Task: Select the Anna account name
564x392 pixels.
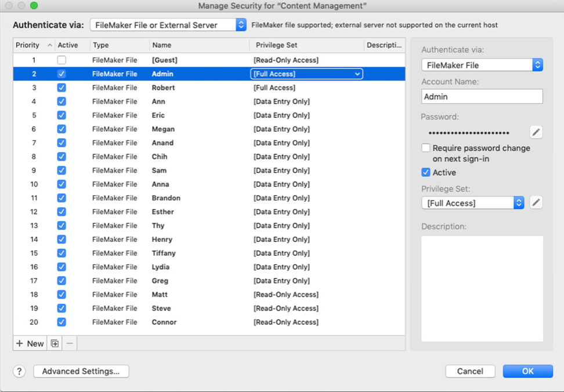Action: point(160,184)
